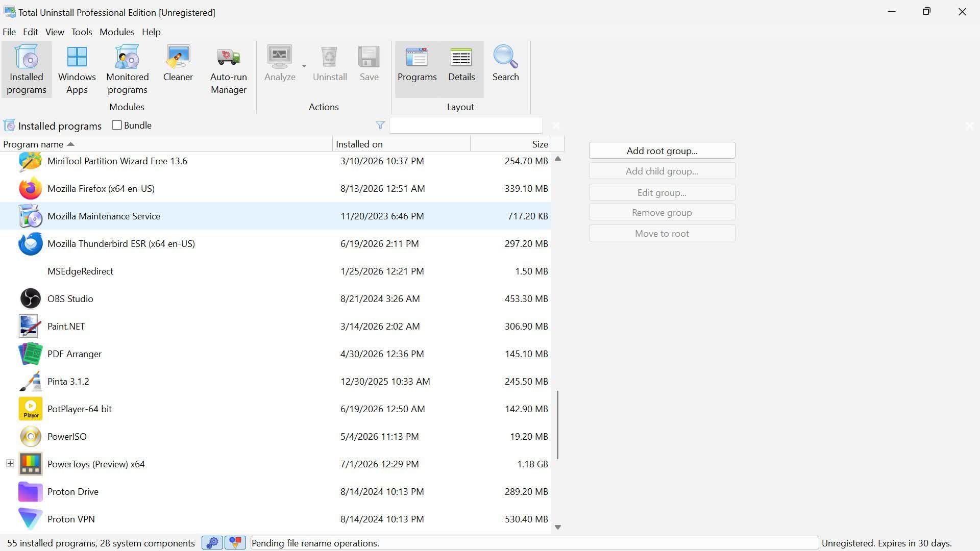Open the Installed programs module
The image size is (980, 551).
pyautogui.click(x=27, y=69)
